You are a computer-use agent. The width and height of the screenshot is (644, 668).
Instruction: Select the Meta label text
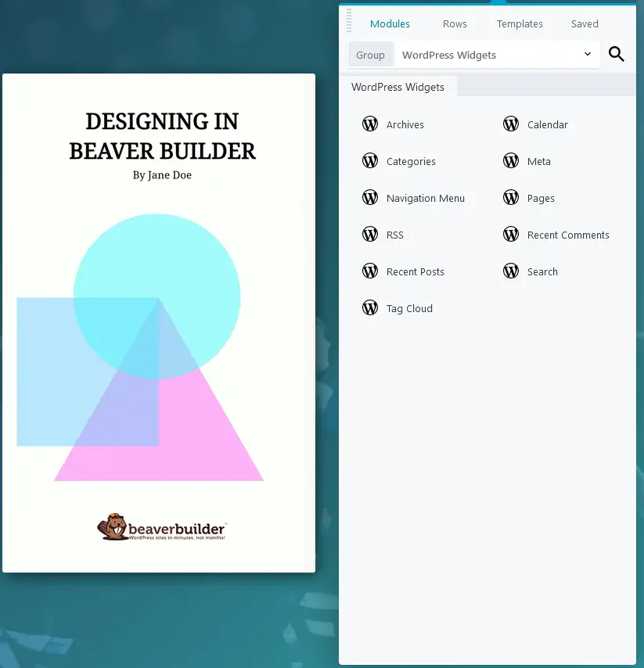(x=538, y=161)
